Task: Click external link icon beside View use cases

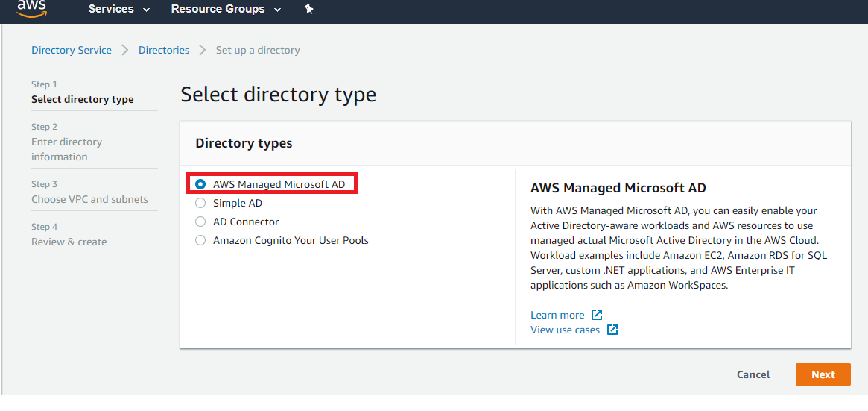Action: (x=612, y=330)
